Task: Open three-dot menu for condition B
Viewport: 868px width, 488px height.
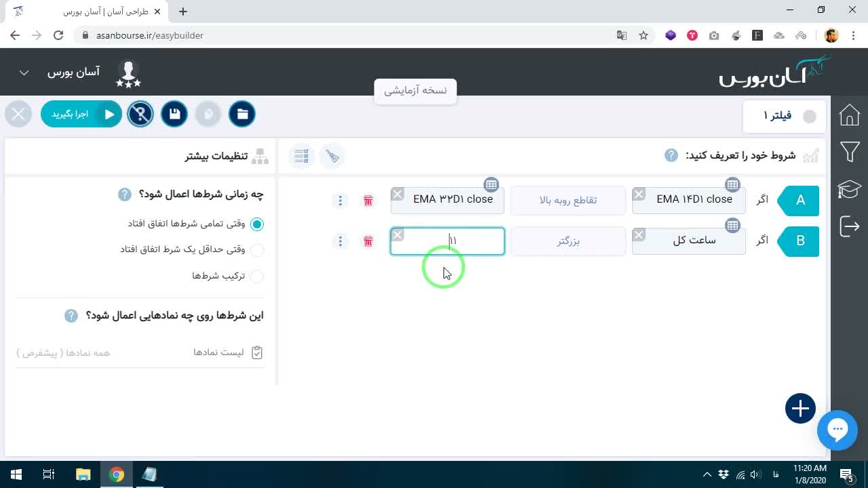Action: [340, 241]
